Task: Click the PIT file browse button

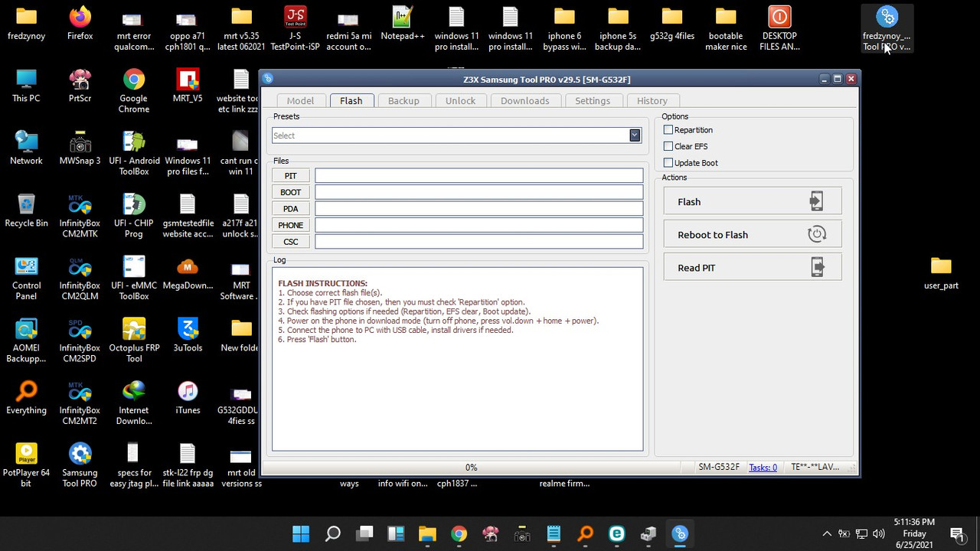Action: (x=290, y=175)
